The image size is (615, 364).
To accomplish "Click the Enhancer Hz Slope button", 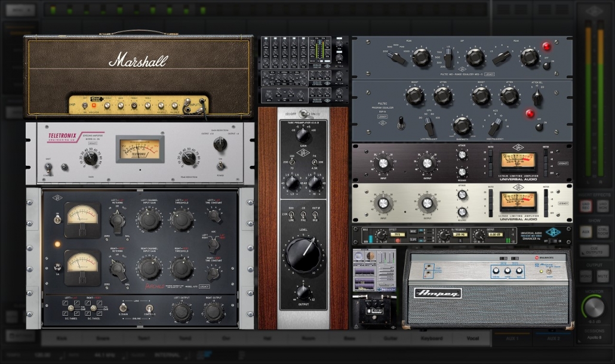I will tap(413, 239).
